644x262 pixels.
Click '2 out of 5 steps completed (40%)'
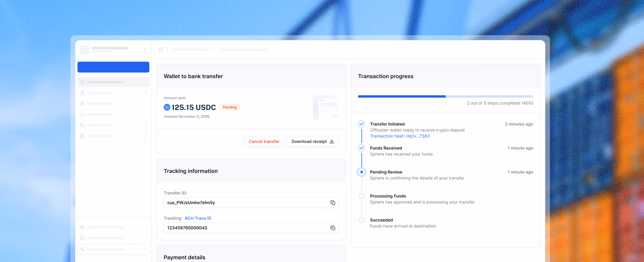pyautogui.click(x=500, y=103)
